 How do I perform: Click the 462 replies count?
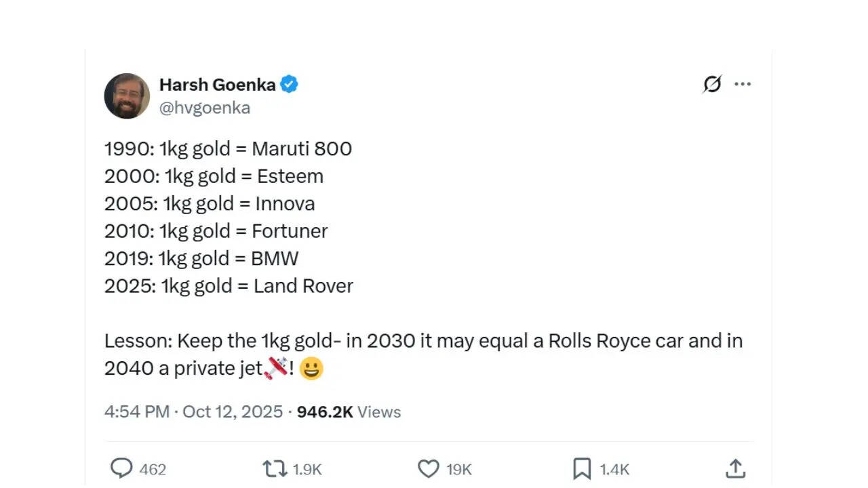[x=153, y=469]
